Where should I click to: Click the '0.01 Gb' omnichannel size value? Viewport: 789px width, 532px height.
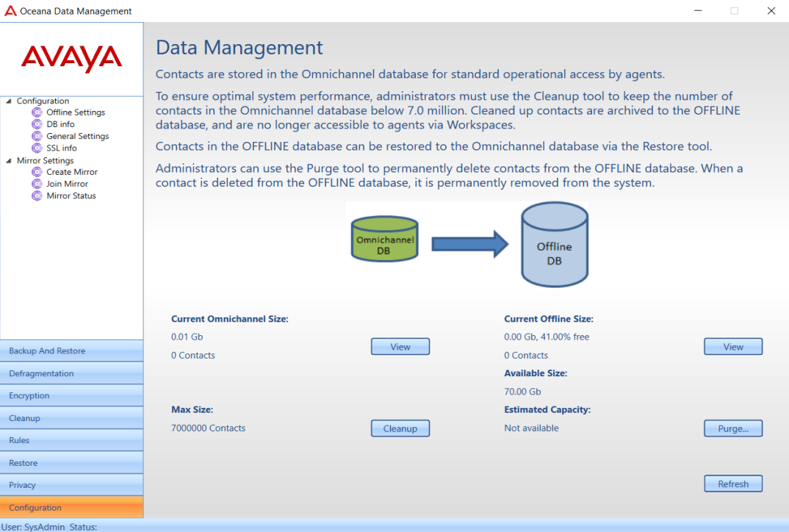pos(187,337)
